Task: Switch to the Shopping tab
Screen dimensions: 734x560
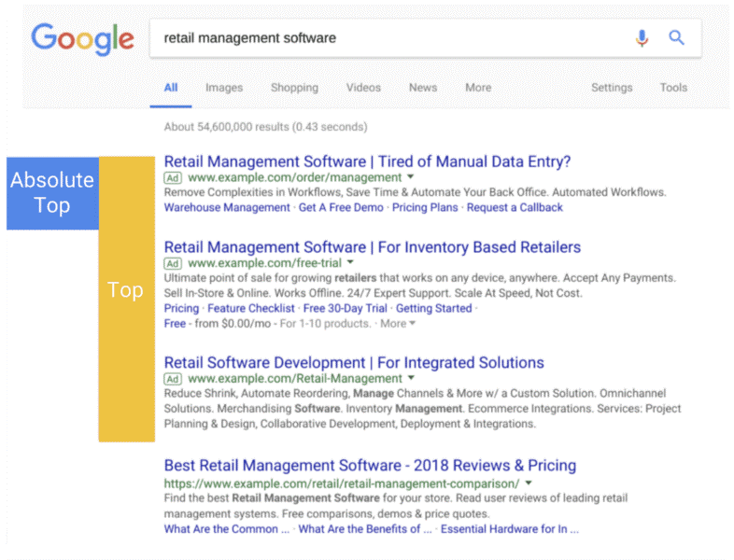Action: click(294, 88)
